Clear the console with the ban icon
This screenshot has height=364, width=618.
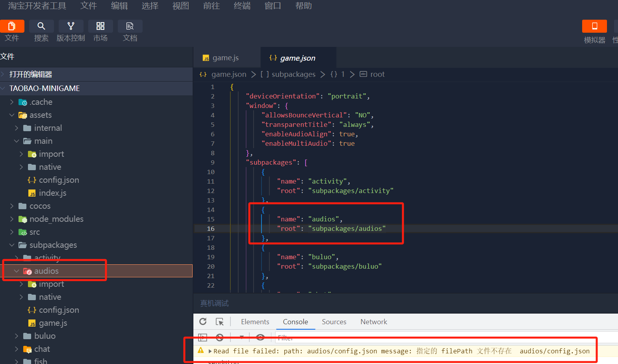point(220,337)
